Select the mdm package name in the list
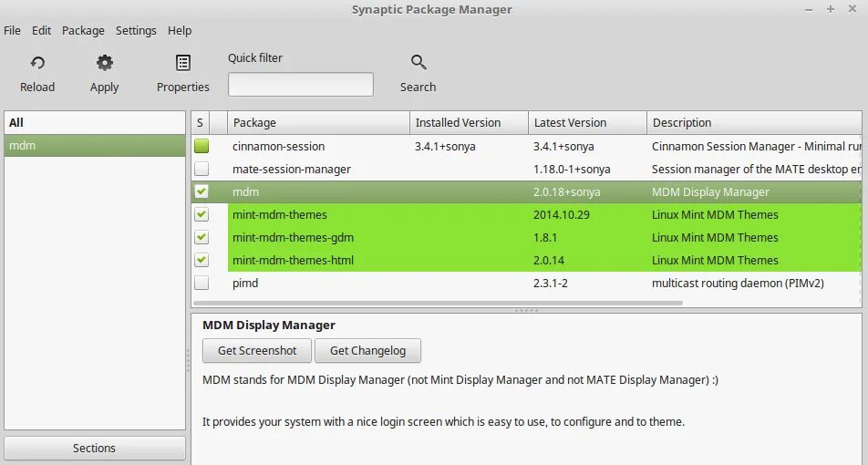This screenshot has height=465, width=868. [246, 191]
